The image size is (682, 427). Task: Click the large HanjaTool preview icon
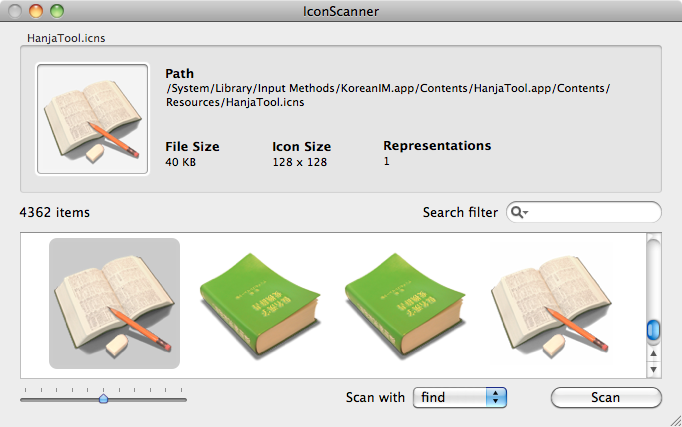point(92,120)
